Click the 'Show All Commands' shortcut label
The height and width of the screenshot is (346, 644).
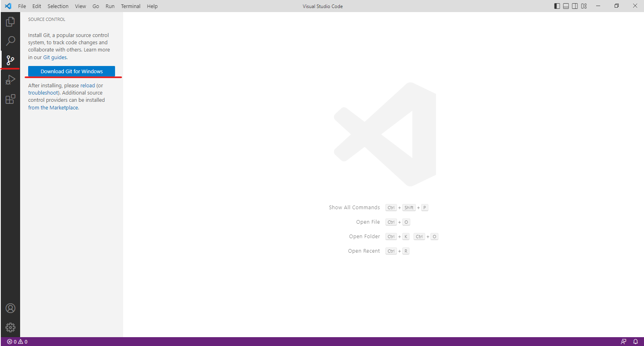(x=354, y=208)
